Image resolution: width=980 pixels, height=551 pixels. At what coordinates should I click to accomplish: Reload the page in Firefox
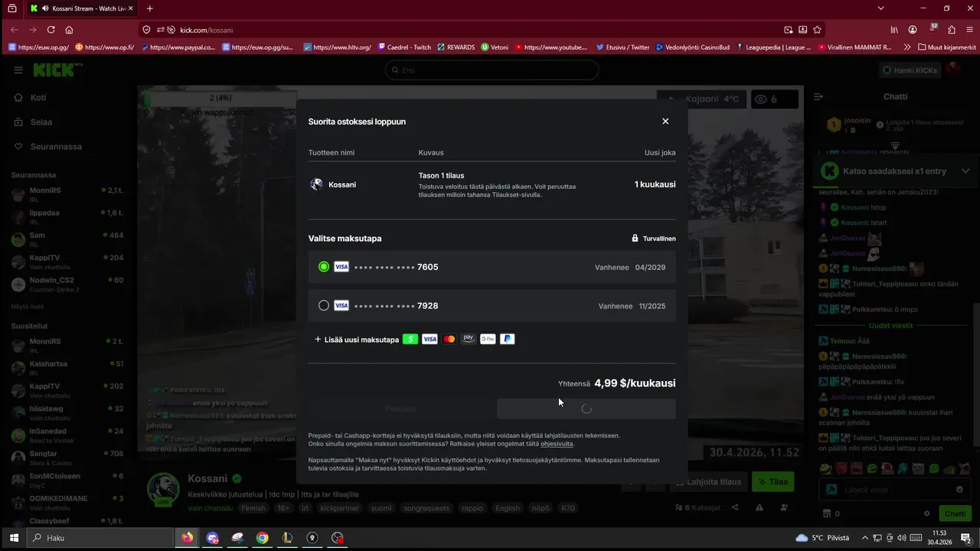coord(51,30)
